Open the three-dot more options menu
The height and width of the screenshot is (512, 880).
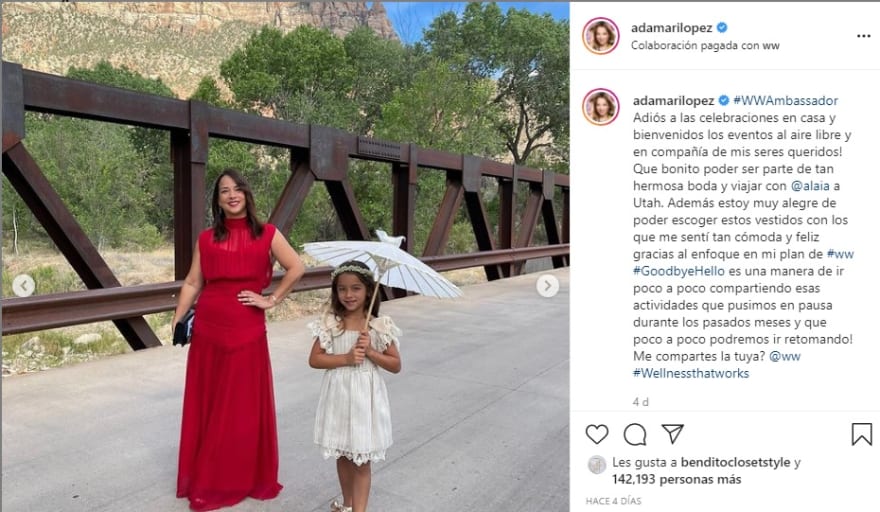[x=863, y=36]
